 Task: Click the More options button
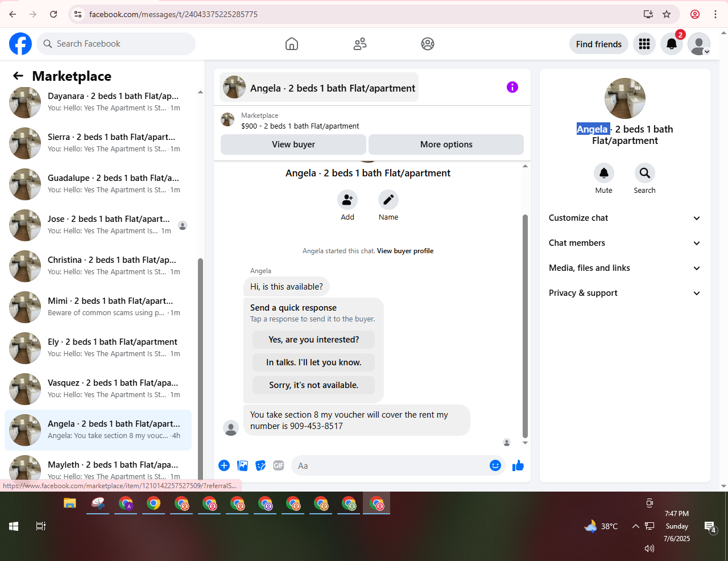[x=446, y=145]
